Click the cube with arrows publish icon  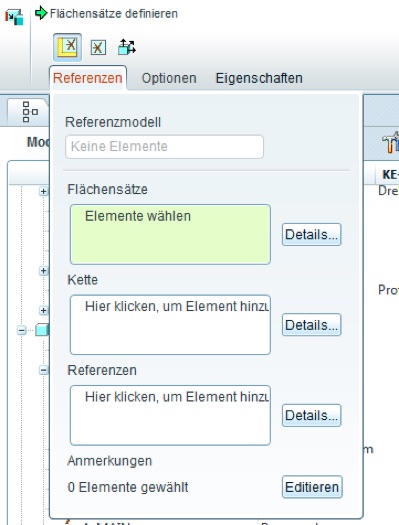(x=127, y=47)
